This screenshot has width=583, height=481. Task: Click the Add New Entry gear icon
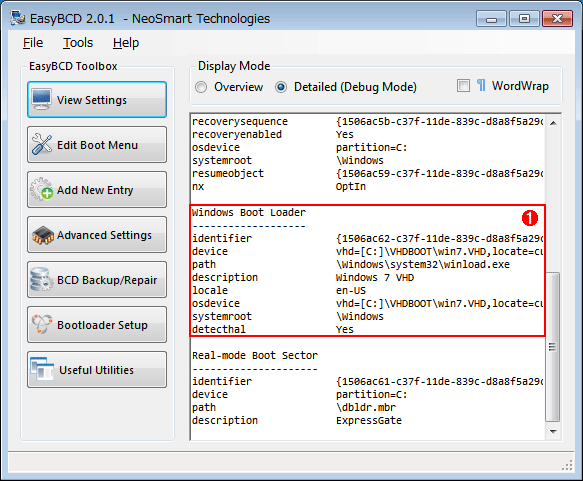click(x=42, y=189)
